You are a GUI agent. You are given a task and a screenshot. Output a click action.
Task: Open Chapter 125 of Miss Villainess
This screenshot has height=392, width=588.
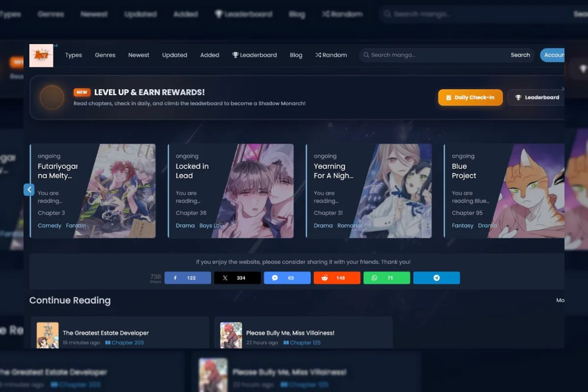tap(302, 343)
